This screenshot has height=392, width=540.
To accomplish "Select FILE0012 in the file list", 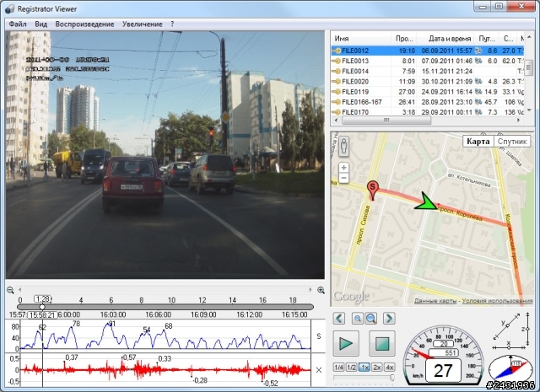I will click(428, 51).
